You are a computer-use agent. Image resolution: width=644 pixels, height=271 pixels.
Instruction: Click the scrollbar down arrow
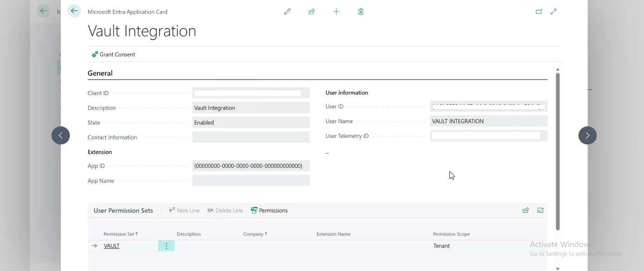coord(558,268)
